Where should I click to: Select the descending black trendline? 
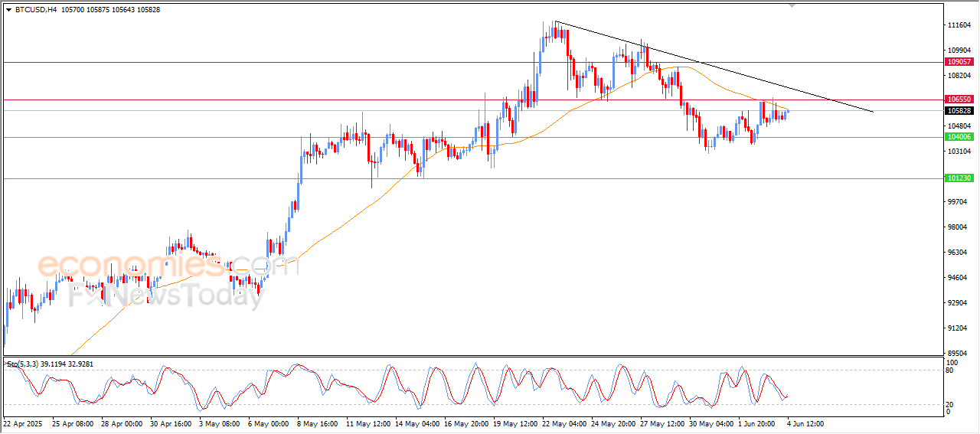point(714,67)
